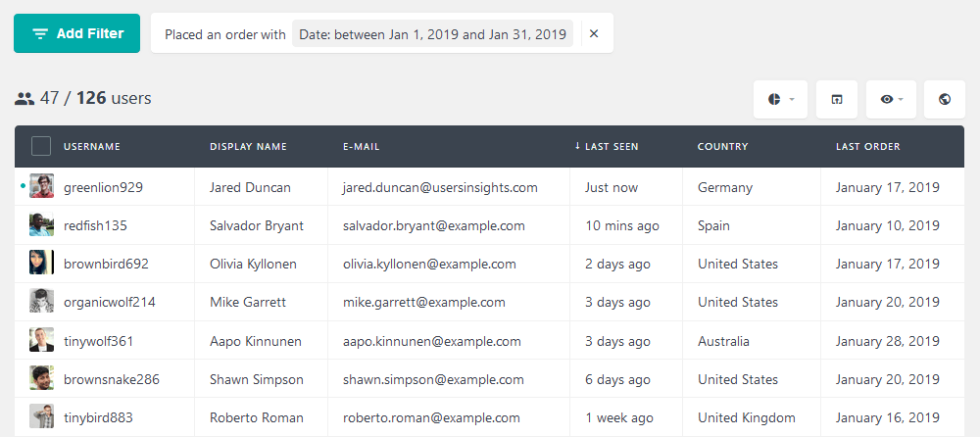Click the '1 week ago' last seen cell
The height and width of the screenshot is (437, 980).
point(618,417)
